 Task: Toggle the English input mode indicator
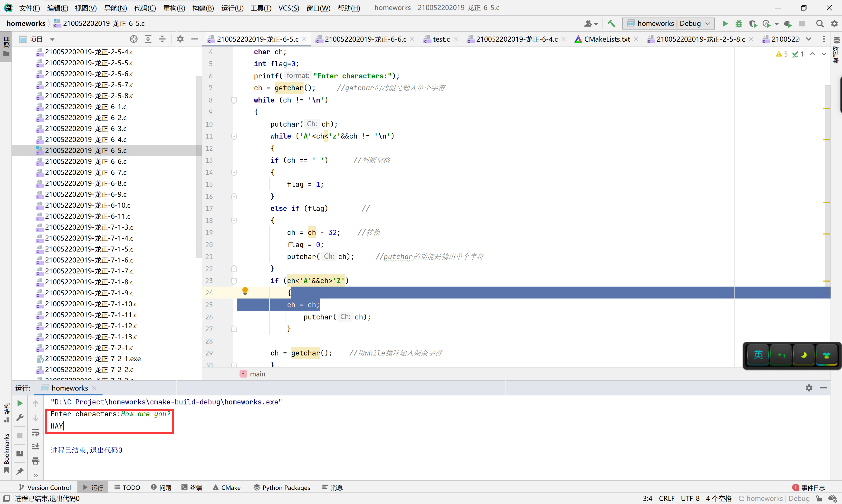point(758,355)
